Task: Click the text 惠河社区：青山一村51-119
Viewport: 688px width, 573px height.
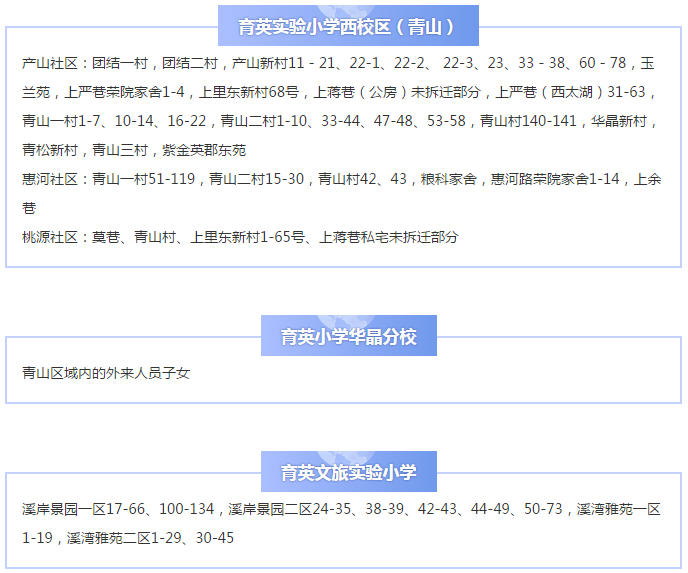Action: click(108, 179)
